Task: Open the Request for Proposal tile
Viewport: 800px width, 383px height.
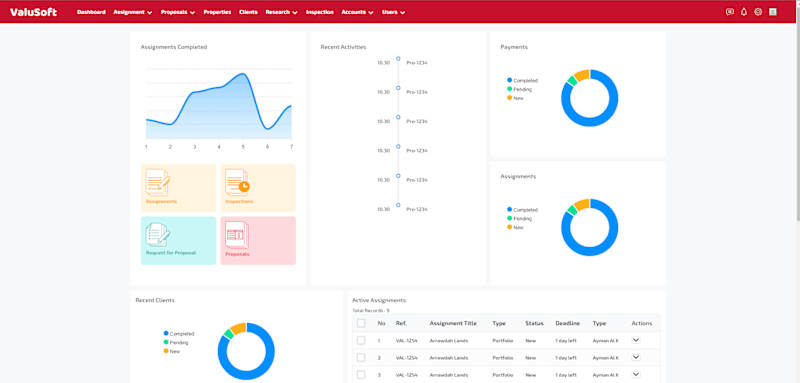Action: tap(179, 240)
